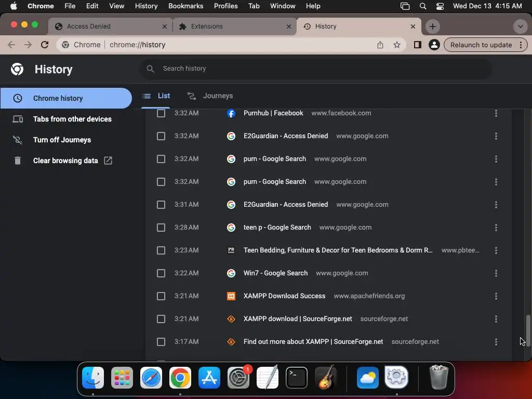Image resolution: width=532 pixels, height=399 pixels.
Task: Open more actions for 3:32 AM E2Guardian
Action: (496, 136)
